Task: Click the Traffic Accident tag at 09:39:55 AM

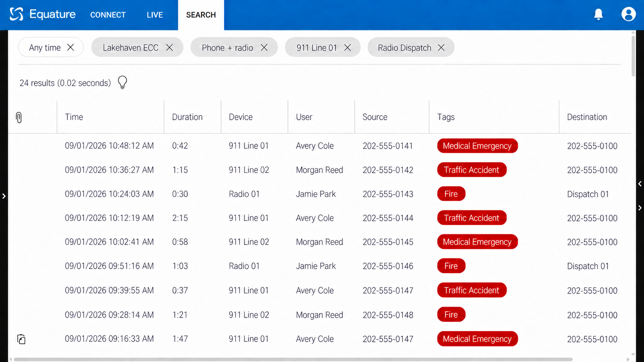Action: pyautogui.click(x=471, y=290)
